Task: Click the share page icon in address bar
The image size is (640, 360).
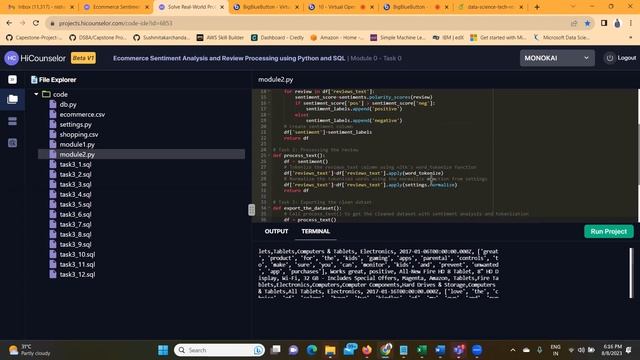Action: pos(574,23)
